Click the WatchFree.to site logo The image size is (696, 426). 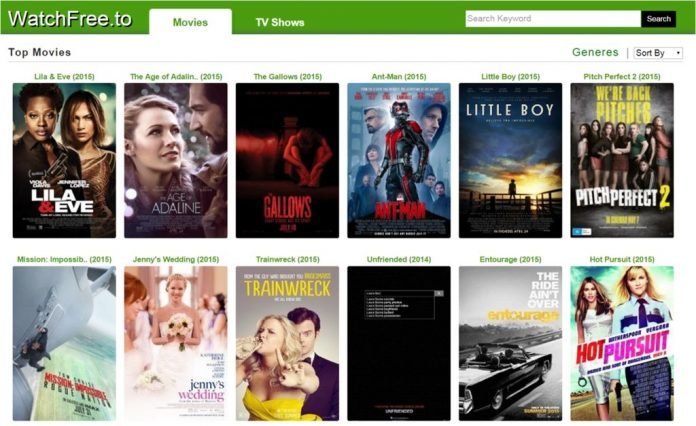point(70,19)
